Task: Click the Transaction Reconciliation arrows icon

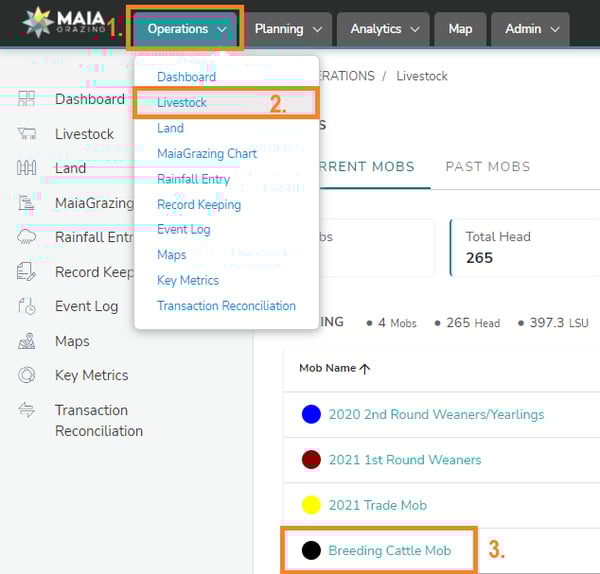Action: [27, 410]
